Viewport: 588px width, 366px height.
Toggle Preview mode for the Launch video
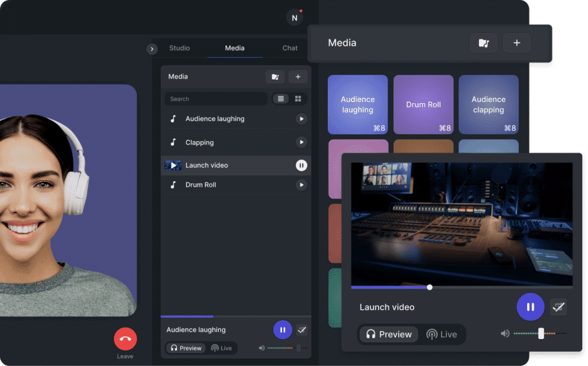point(388,334)
